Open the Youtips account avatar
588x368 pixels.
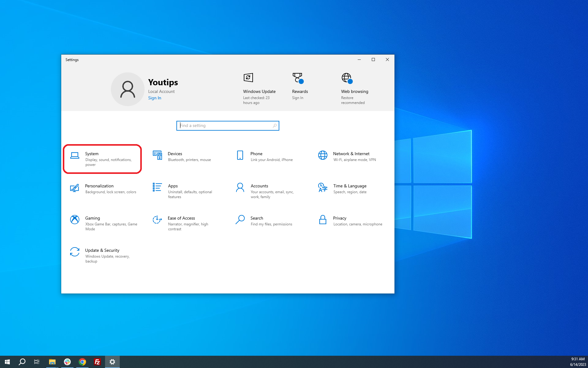coord(128,89)
